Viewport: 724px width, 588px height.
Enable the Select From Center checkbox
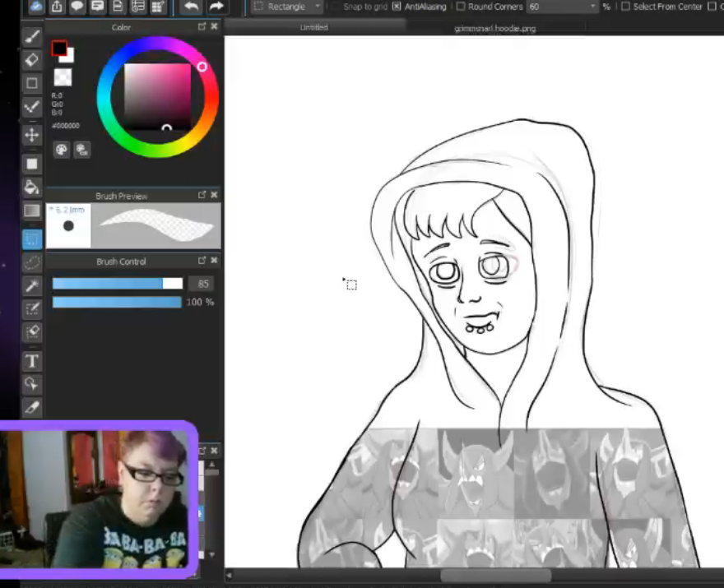point(625,7)
